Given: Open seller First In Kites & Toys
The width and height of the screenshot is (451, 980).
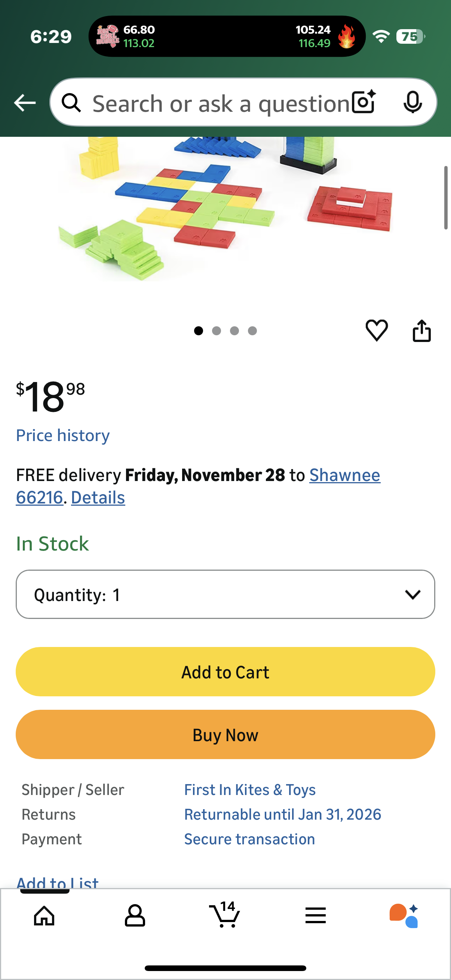Looking at the screenshot, I should pyautogui.click(x=250, y=790).
